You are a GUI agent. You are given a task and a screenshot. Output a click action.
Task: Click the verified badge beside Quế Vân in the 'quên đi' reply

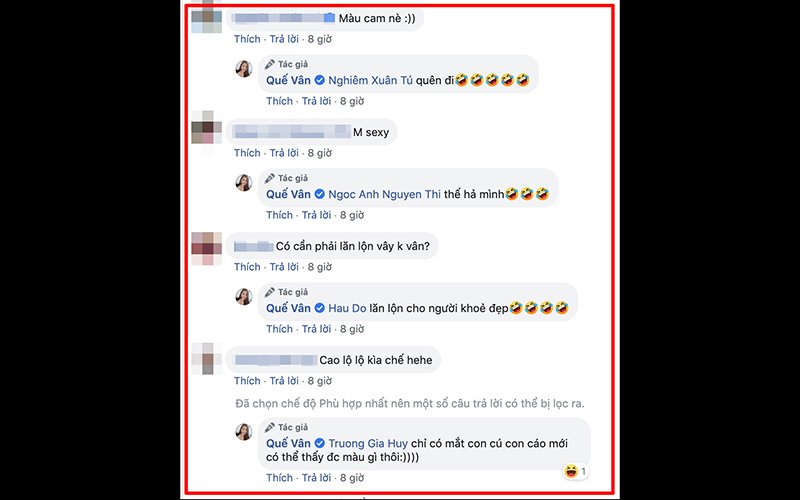point(320,81)
